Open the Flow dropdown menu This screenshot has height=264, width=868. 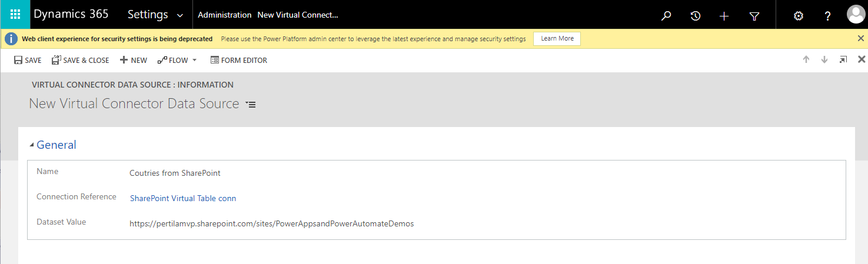click(177, 60)
